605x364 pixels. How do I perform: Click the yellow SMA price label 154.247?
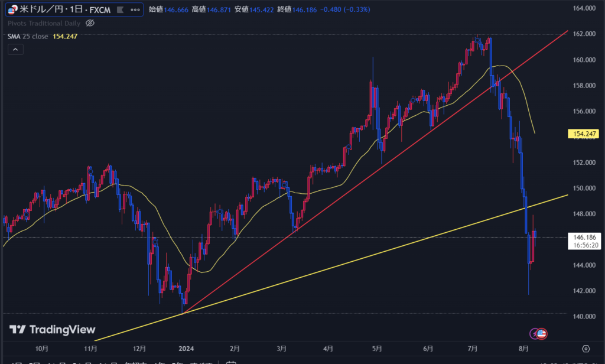click(x=583, y=134)
